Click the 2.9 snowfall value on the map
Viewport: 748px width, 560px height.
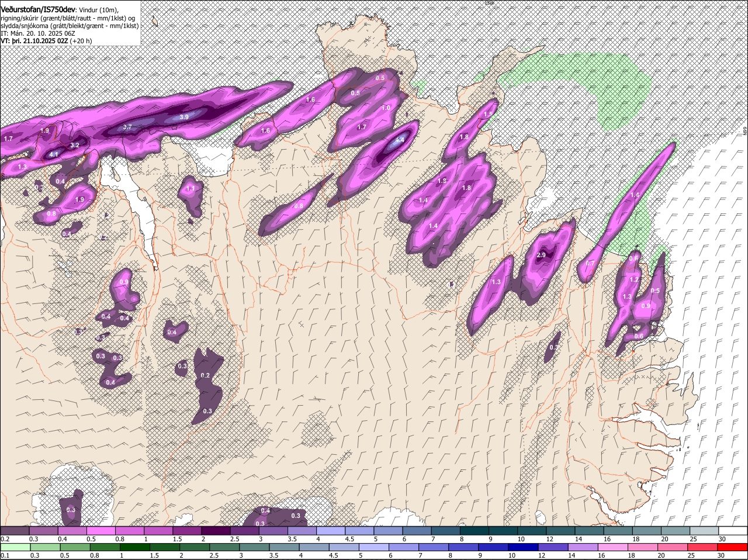pos(541,255)
